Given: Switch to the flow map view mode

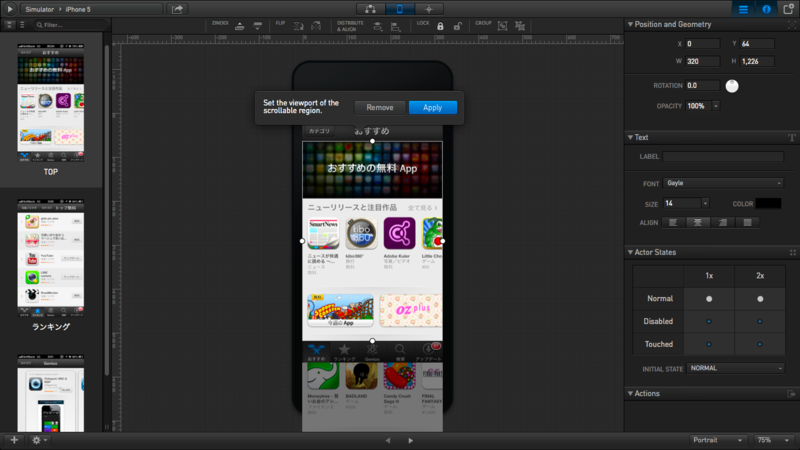Looking at the screenshot, I should tap(370, 9).
